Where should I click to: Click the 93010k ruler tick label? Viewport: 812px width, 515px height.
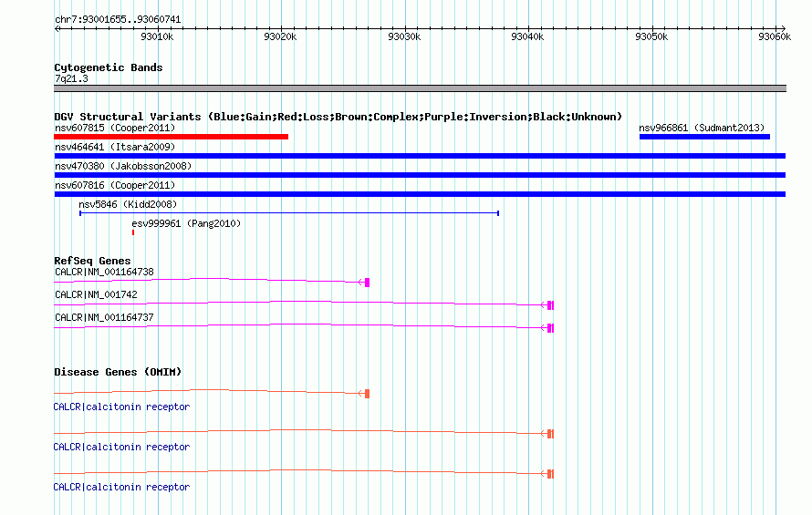[157, 36]
